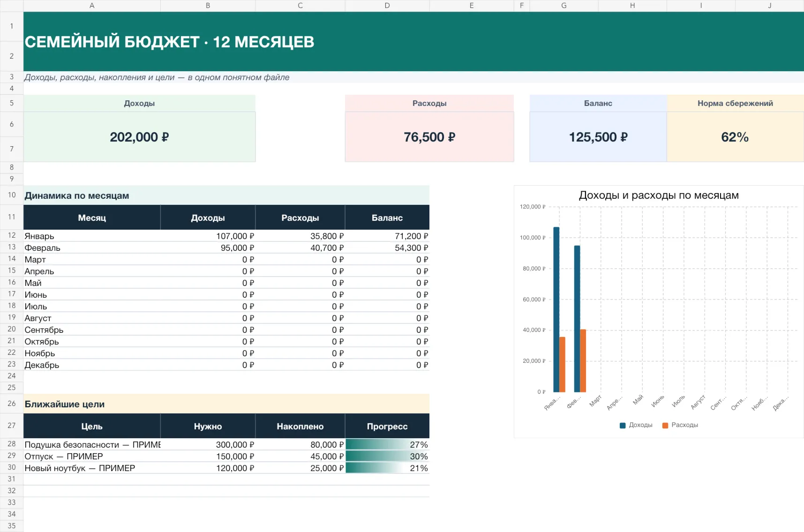
Task: Select the "Август" cell in the month column
Action: pos(92,318)
